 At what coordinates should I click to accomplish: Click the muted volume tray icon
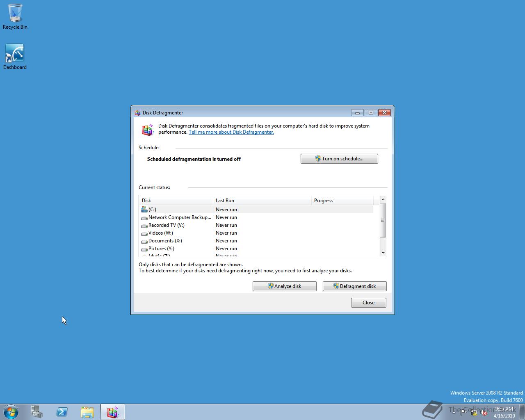point(484,413)
